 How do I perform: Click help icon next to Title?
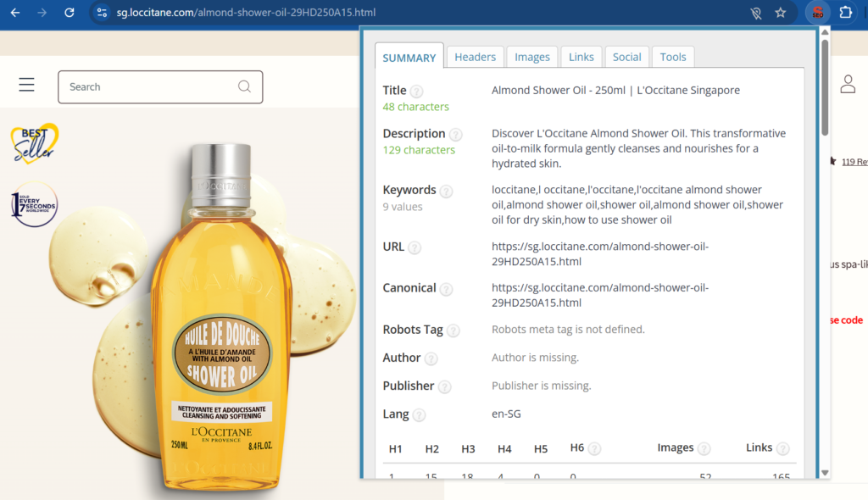416,92
